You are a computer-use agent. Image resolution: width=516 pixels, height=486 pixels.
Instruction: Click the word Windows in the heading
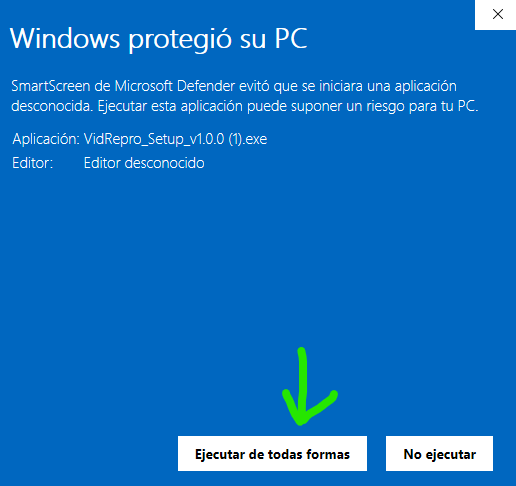click(65, 38)
